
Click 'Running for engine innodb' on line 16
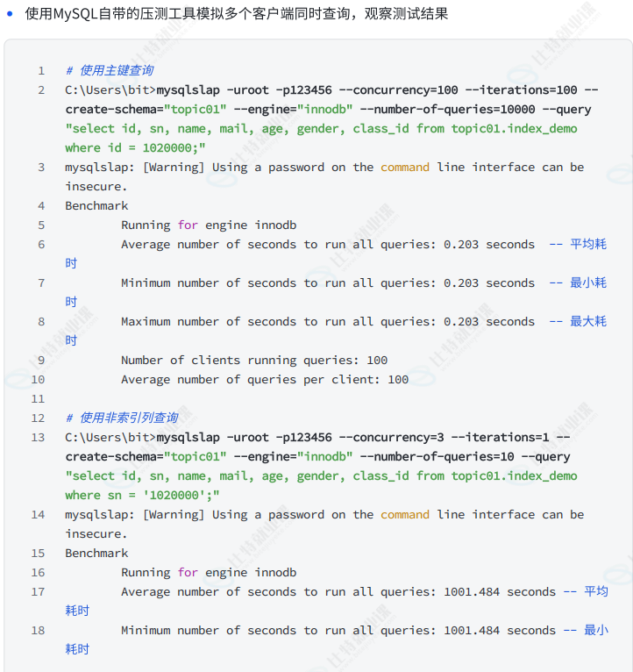pos(209,572)
